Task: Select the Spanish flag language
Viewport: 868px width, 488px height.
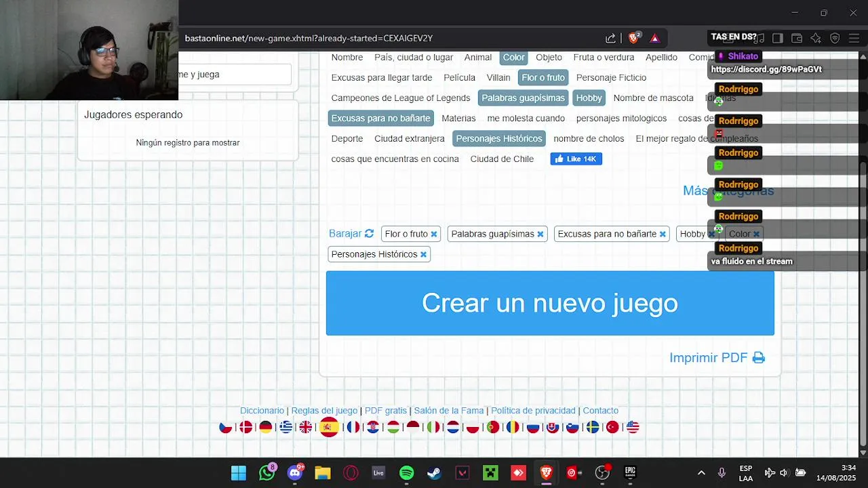Action: [x=329, y=427]
